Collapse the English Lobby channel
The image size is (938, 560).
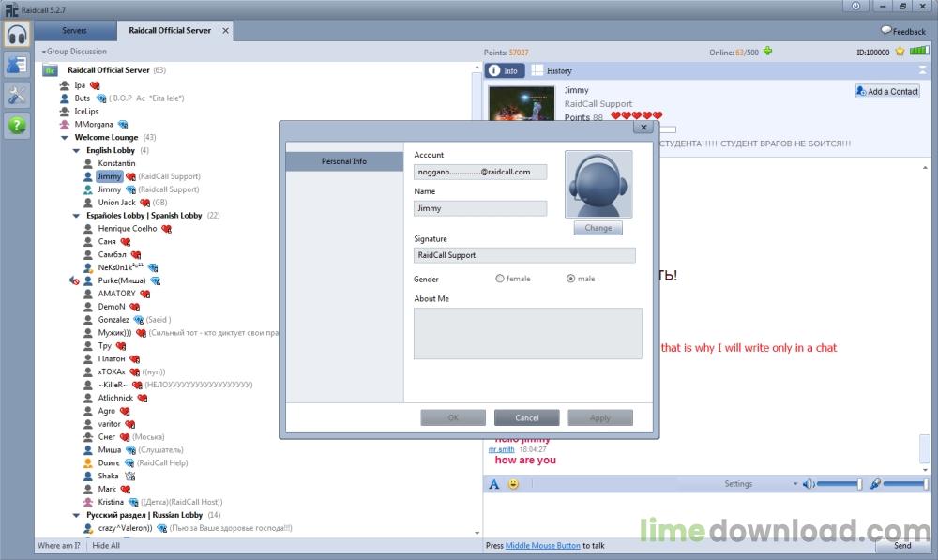point(76,151)
